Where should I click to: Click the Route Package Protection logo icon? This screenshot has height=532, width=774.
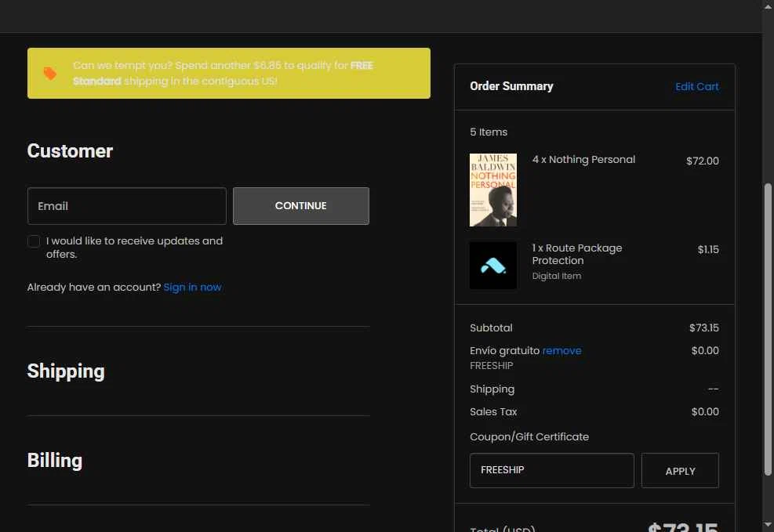(x=493, y=266)
